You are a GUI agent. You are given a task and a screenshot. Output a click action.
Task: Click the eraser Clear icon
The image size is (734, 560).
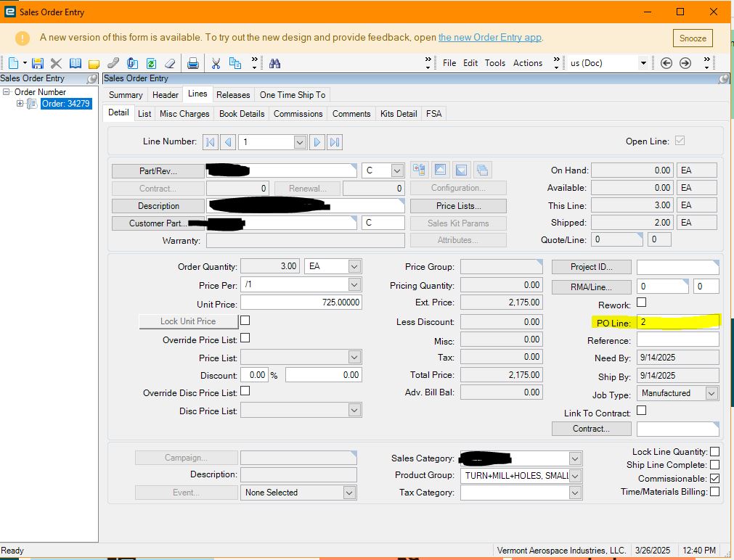(170, 63)
